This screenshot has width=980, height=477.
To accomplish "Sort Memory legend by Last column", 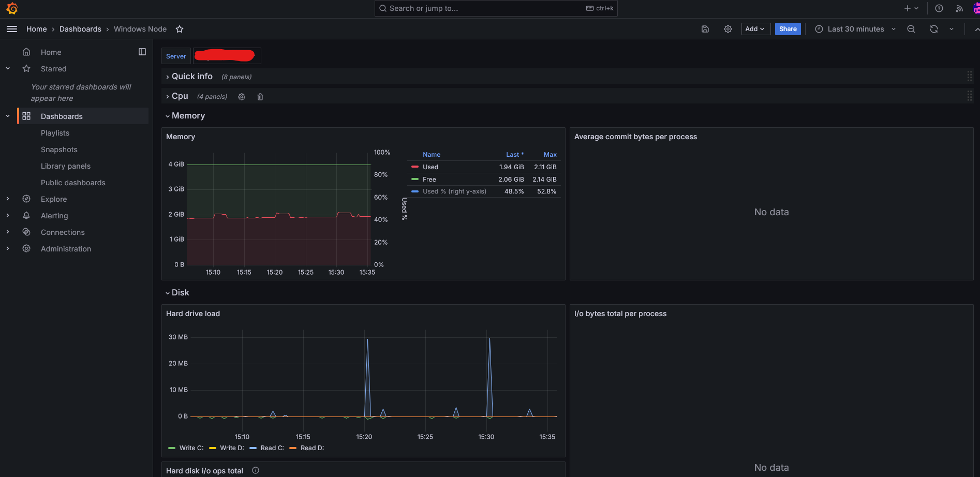I will point(515,155).
